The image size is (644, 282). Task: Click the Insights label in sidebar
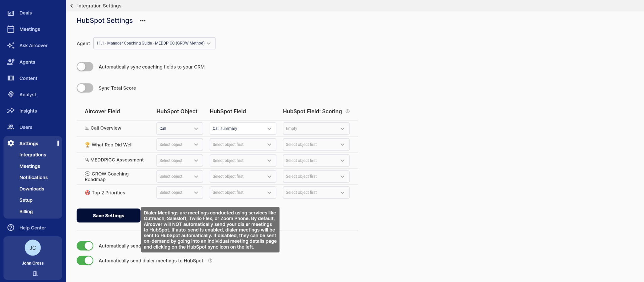click(x=28, y=111)
